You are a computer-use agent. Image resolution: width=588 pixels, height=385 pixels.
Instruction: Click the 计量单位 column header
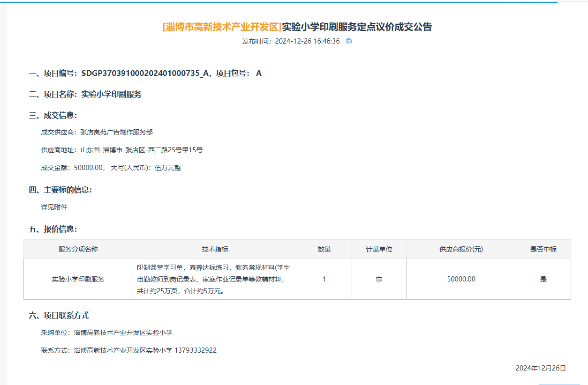[x=379, y=249]
